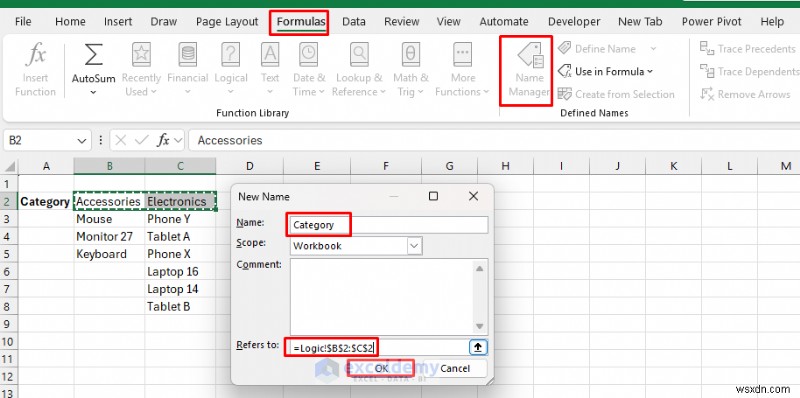Select the Electronics cell
Image resolution: width=800 pixels, height=398 pixels.
181,202
